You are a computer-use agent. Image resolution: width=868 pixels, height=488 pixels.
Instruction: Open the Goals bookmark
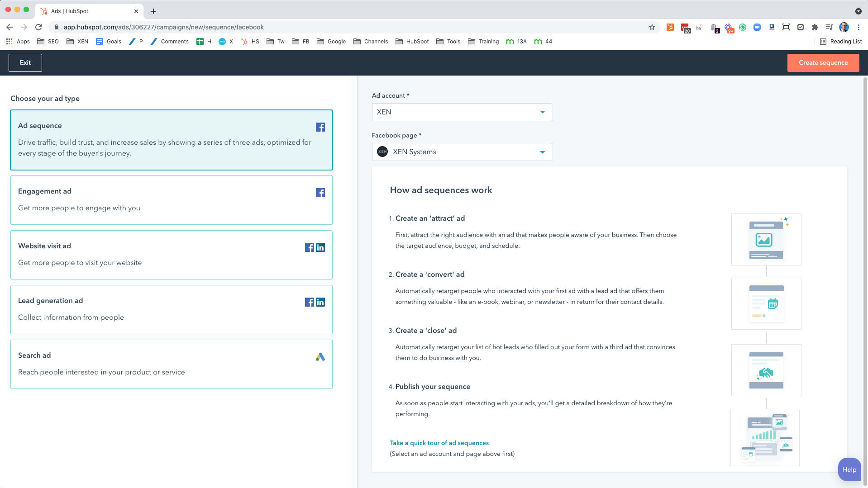point(109,42)
